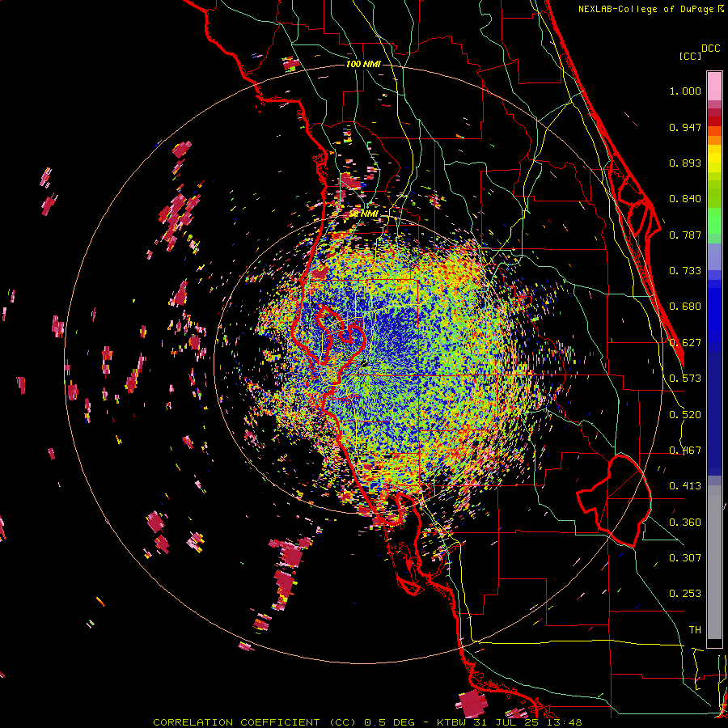Click the 0.893 scale value
Image resolution: width=728 pixels, height=728 pixels.
click(x=685, y=163)
